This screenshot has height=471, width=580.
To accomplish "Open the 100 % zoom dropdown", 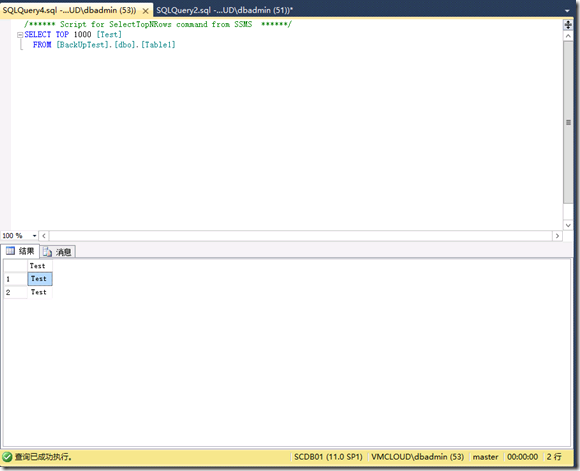I will (x=34, y=236).
